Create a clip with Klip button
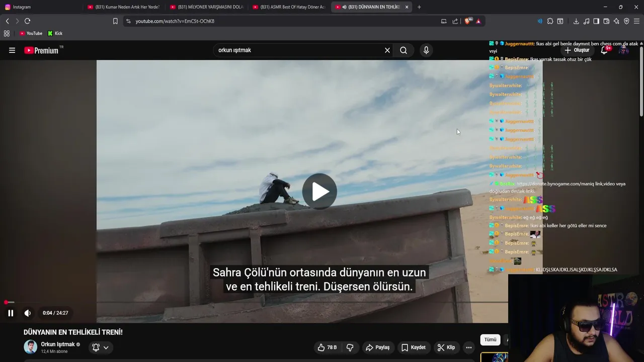Screen dimensions: 644x362 (x=446, y=347)
